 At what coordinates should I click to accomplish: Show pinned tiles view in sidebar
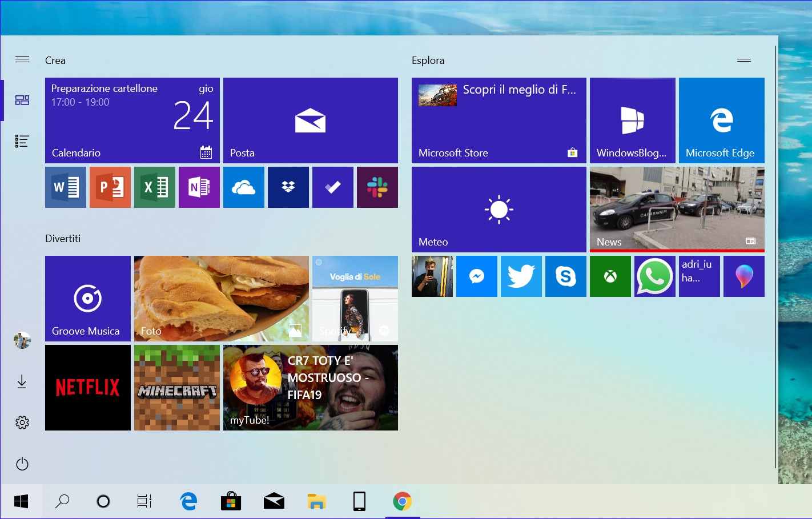[x=22, y=100]
